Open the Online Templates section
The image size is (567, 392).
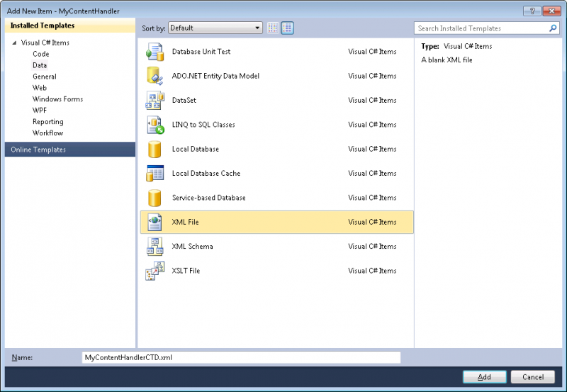coord(70,150)
